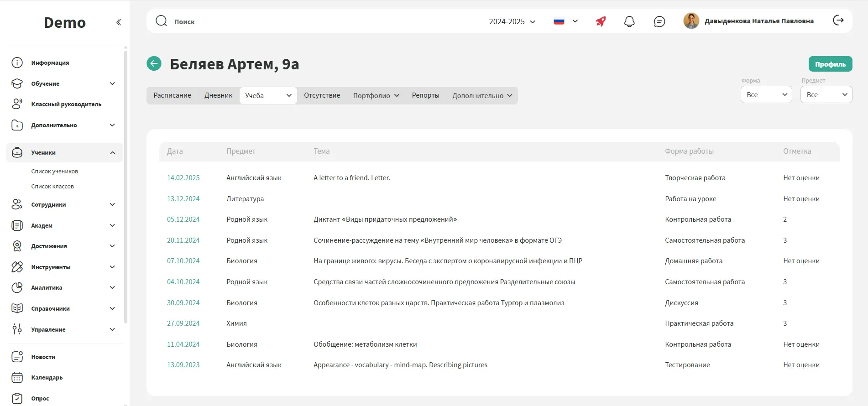Open the school year 2024-2025 dropdown
The height and width of the screenshot is (406, 868).
click(x=512, y=21)
